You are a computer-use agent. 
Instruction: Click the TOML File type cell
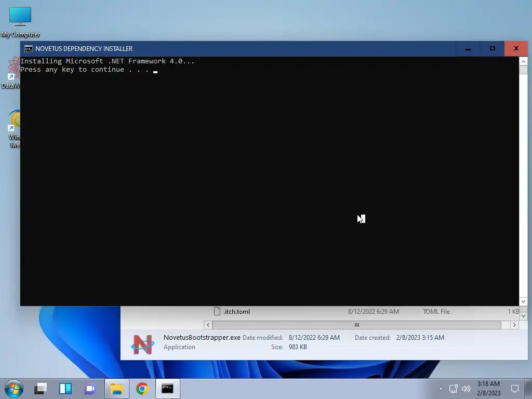pyautogui.click(x=436, y=312)
